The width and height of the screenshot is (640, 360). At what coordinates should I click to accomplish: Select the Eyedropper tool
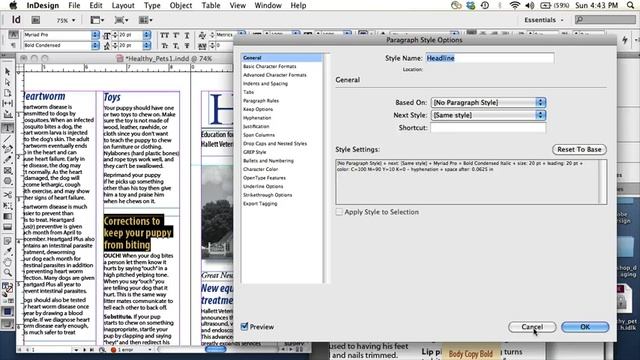click(7, 251)
